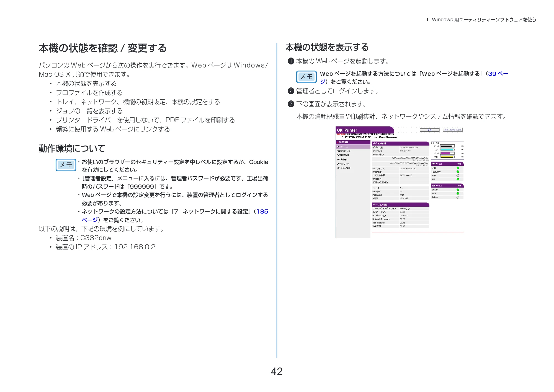
Task: Click the デバイス情報 section header
Action: click(x=400, y=144)
